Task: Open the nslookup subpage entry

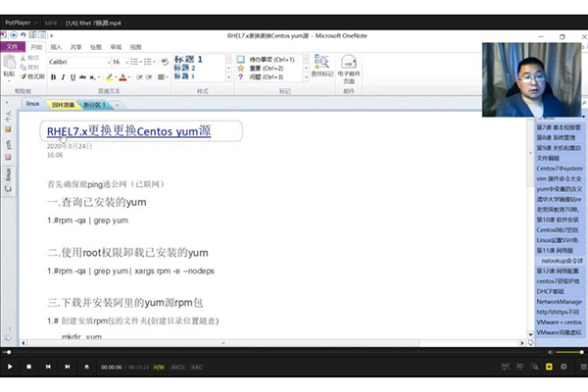Action: 562,261
